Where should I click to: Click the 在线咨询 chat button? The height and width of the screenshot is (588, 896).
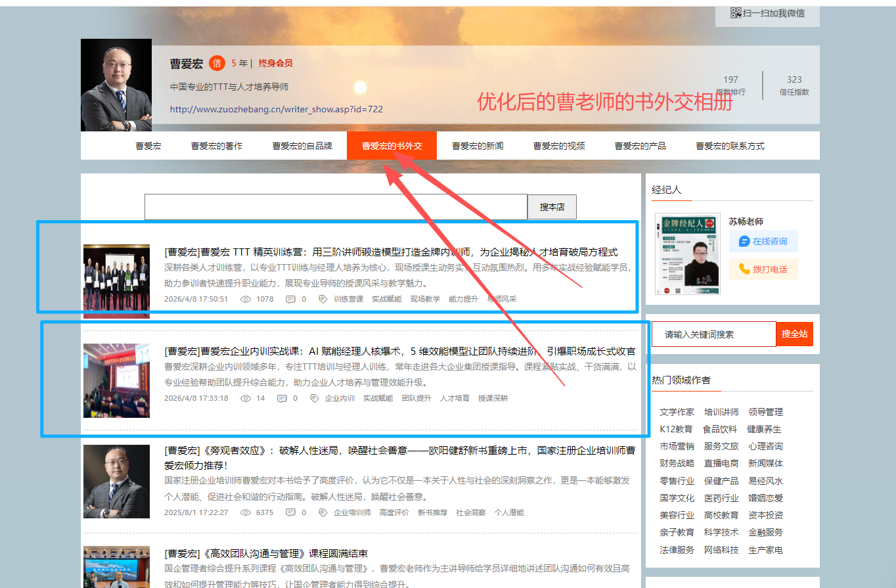coord(763,241)
